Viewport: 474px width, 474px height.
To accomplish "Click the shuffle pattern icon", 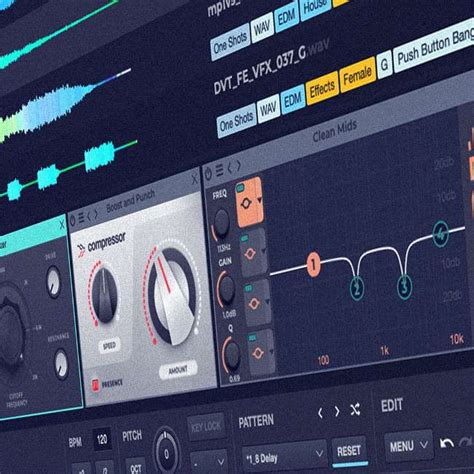I will (355, 409).
